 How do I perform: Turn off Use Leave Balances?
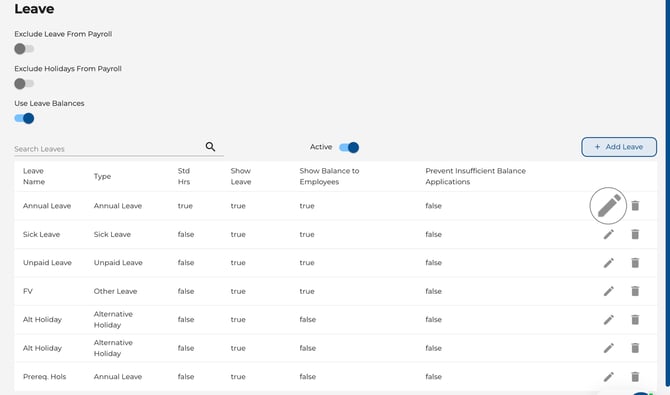[24, 118]
